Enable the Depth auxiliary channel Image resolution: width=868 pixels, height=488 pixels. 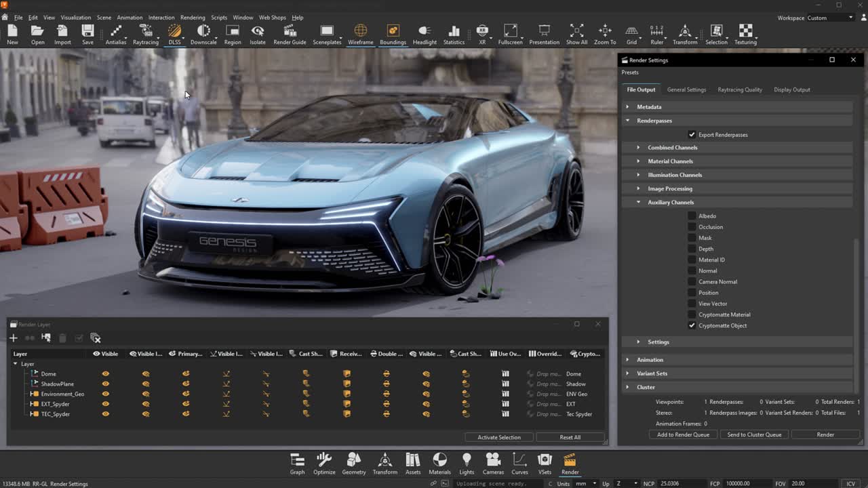[x=692, y=249]
